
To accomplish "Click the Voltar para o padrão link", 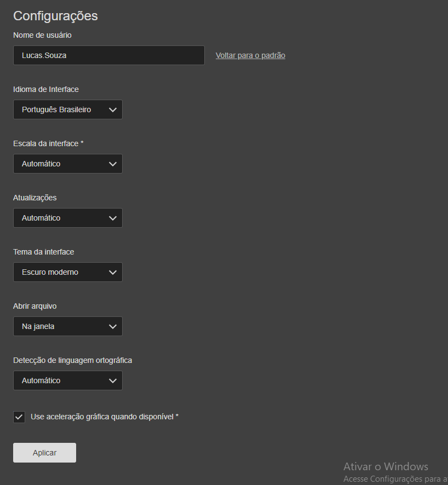I will click(250, 55).
